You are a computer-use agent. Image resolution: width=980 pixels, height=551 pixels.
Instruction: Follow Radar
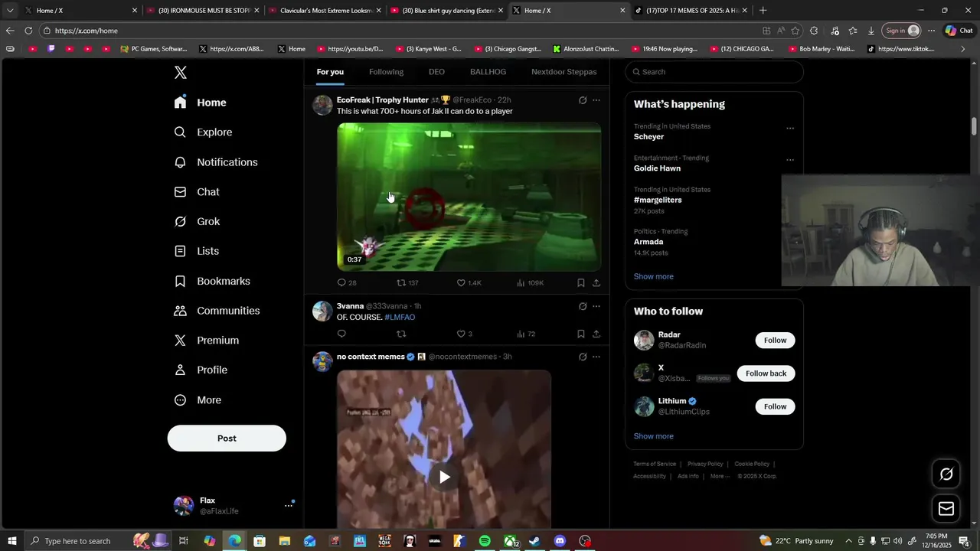tap(775, 341)
